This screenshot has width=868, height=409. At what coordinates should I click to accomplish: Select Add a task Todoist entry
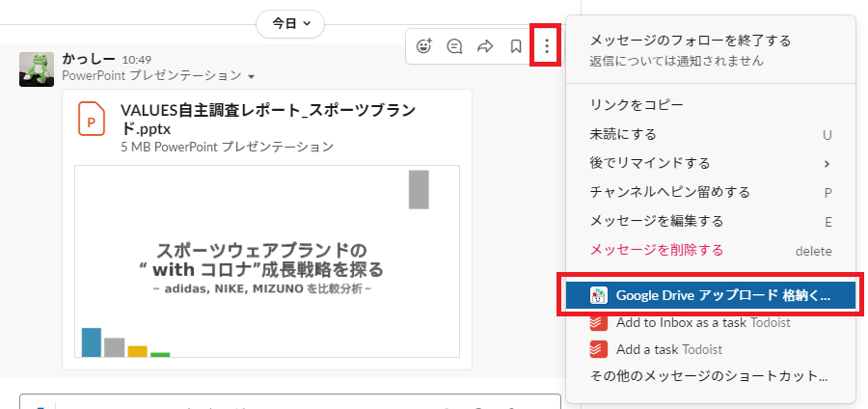point(711,350)
